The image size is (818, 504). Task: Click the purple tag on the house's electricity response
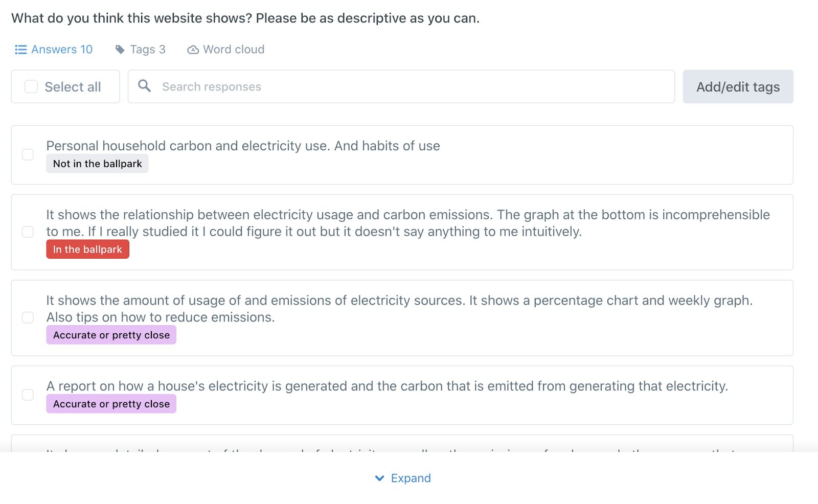(x=111, y=404)
